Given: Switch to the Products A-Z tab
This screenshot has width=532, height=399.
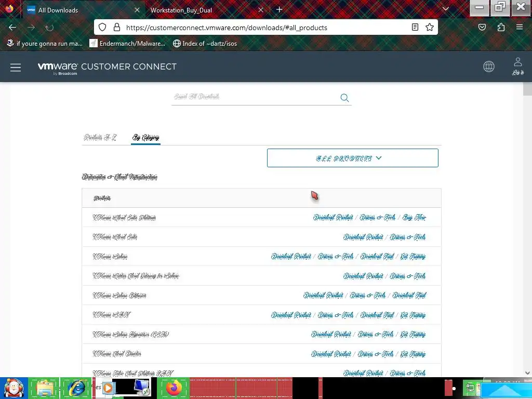Looking at the screenshot, I should click(x=100, y=137).
